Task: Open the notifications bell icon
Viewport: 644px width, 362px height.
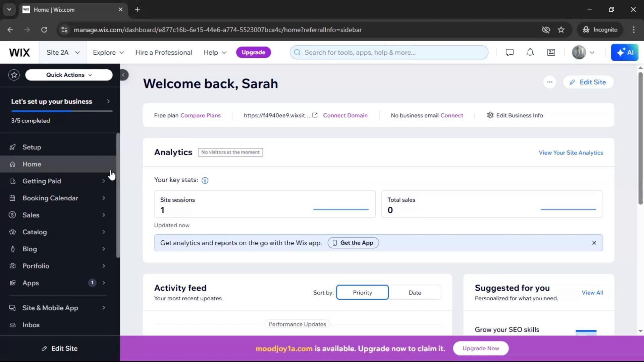Action: tap(530, 52)
